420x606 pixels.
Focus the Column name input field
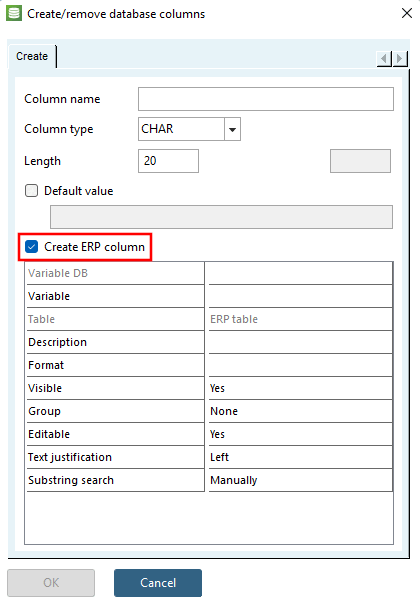(266, 99)
